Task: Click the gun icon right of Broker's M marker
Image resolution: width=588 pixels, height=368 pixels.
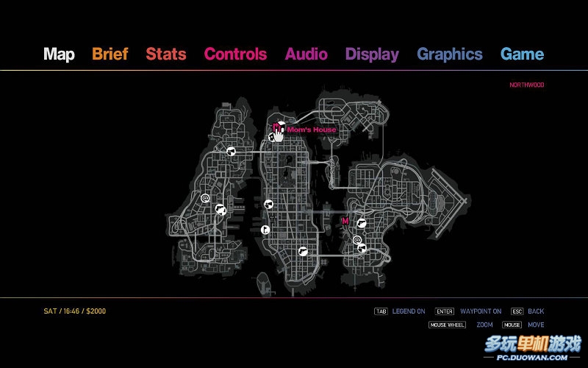Action: pos(361,222)
